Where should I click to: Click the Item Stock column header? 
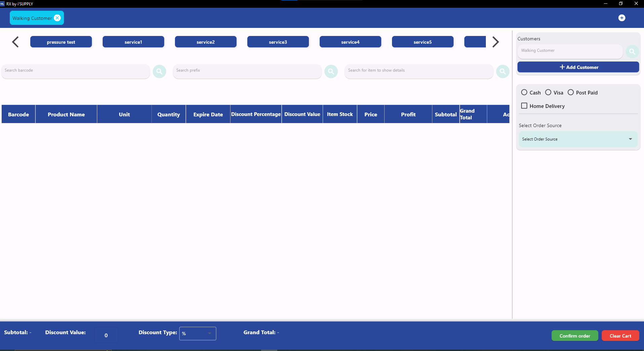[340, 114]
